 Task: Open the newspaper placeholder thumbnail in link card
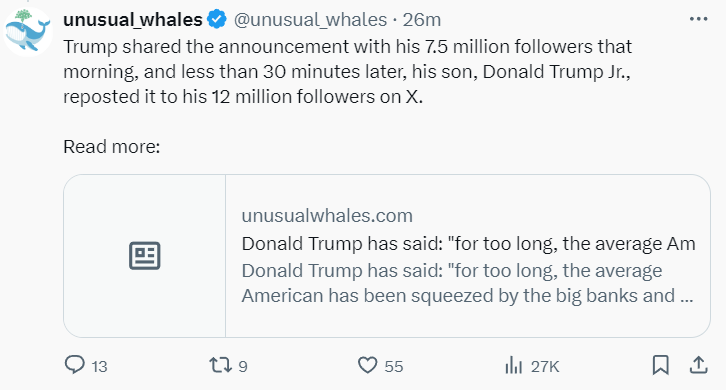pyautogui.click(x=144, y=256)
